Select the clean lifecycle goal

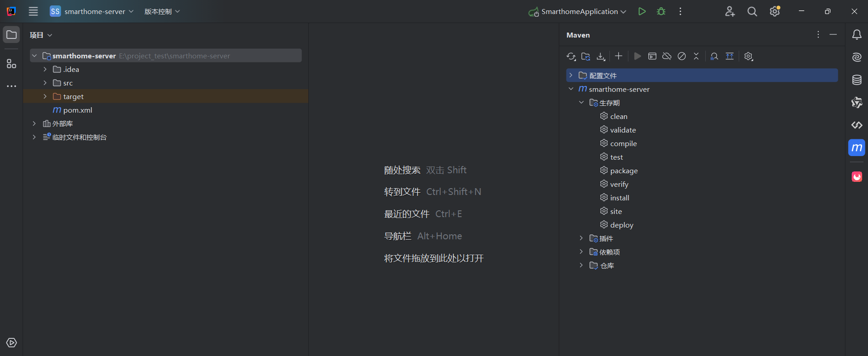point(613,116)
